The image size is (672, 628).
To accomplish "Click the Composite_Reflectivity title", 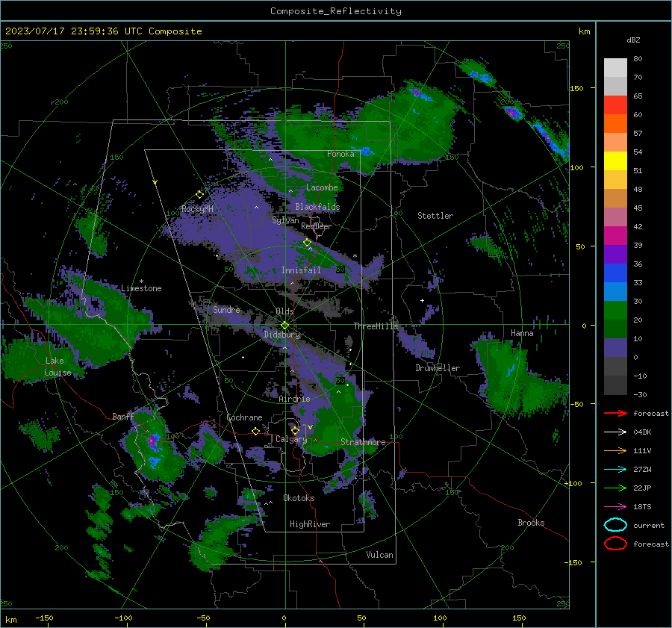I will click(336, 11).
